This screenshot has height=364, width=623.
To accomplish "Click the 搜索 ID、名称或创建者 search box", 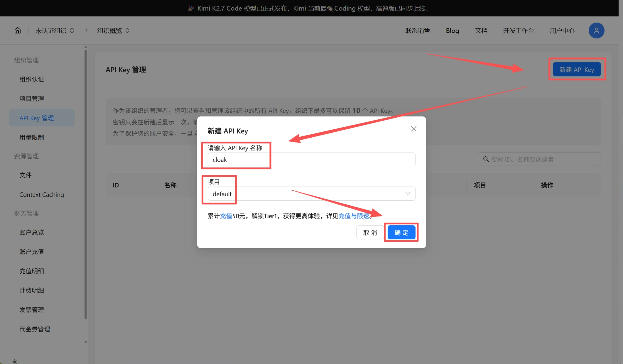I will (539, 159).
